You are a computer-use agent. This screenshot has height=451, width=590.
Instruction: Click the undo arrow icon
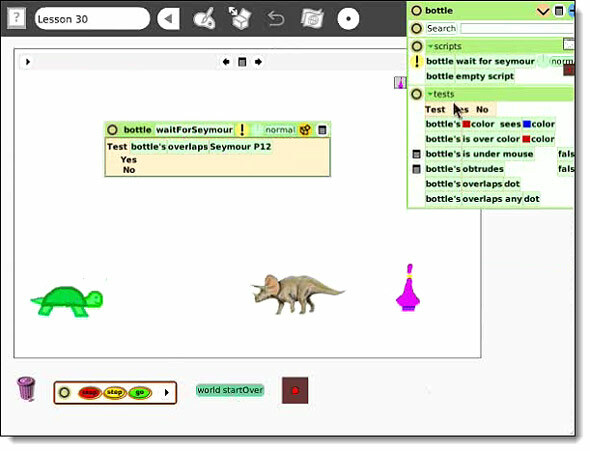coord(276,18)
